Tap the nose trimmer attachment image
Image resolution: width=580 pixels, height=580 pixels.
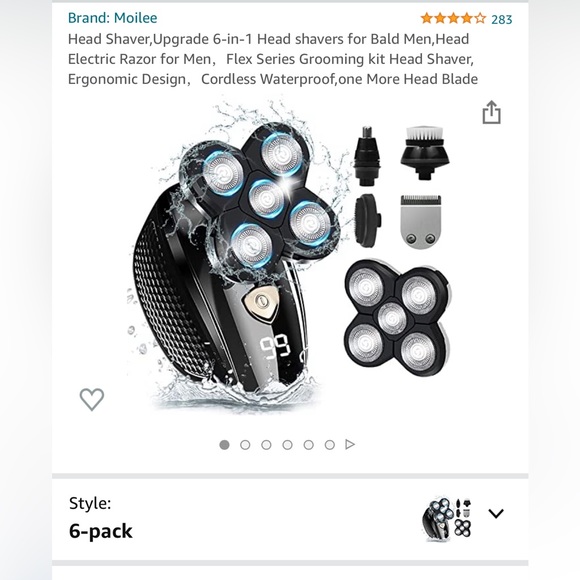(367, 155)
